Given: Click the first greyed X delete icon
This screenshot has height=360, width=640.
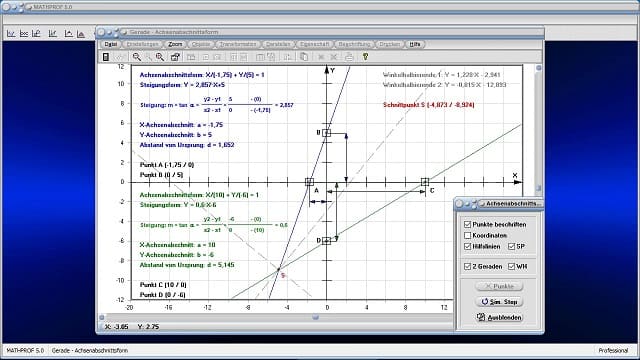Looking at the screenshot, I should coord(321,57).
